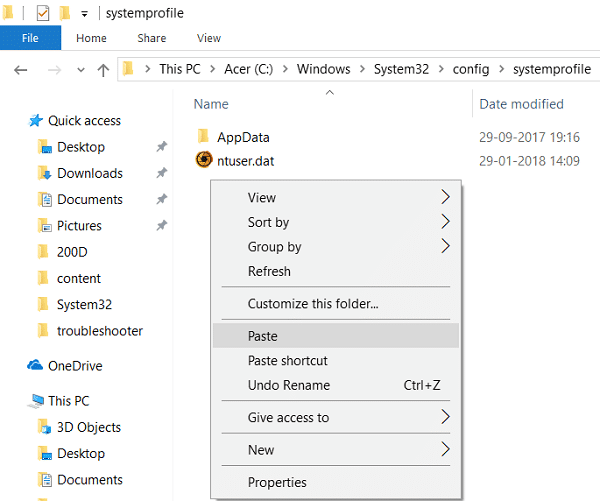Click the OneDrive cloud icon
The height and width of the screenshot is (501, 600).
36,366
